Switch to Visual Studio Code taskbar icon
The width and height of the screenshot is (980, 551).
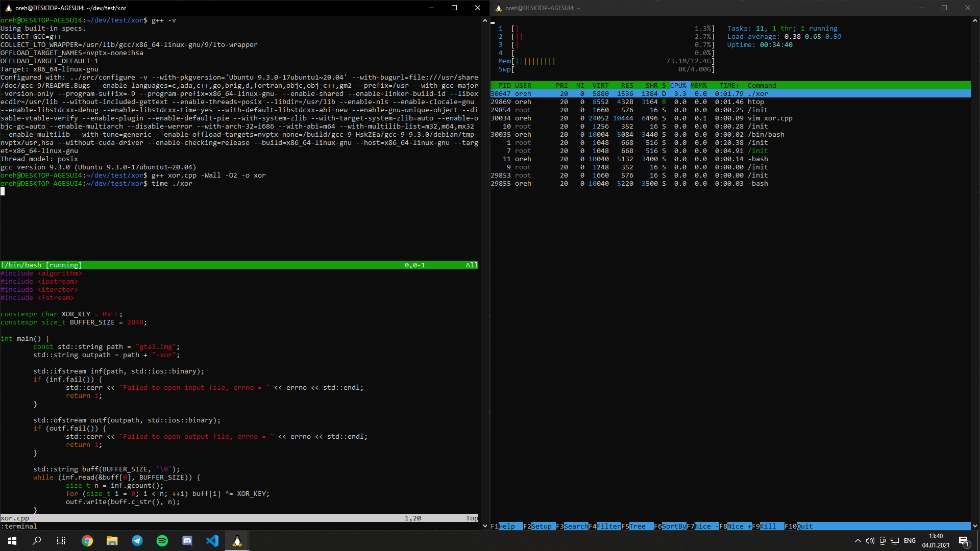[x=212, y=541]
